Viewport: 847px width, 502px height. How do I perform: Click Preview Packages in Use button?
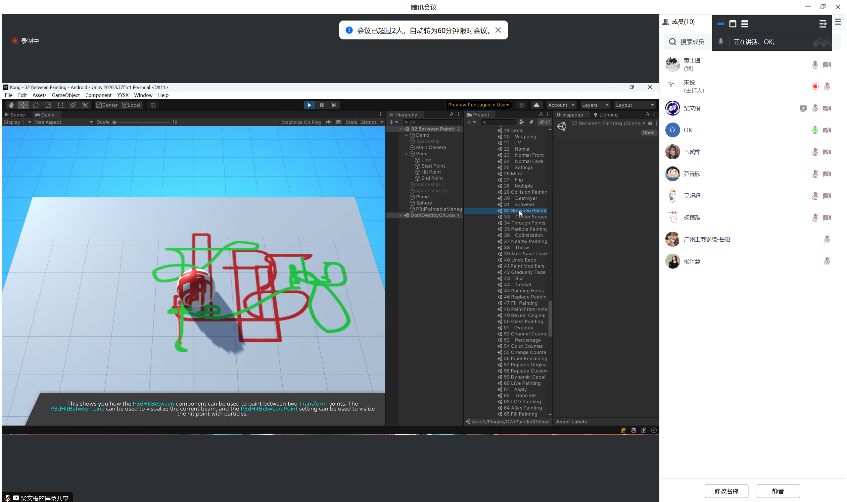(479, 104)
